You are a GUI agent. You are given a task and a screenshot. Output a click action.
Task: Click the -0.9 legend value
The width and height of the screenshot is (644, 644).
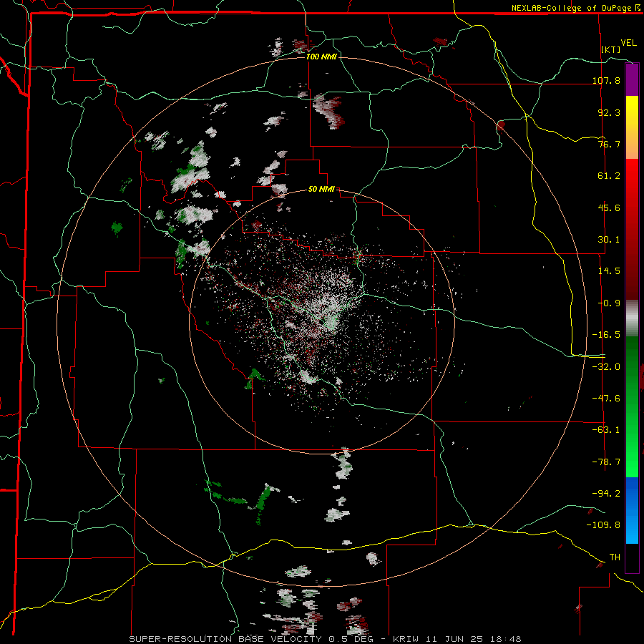609,303
